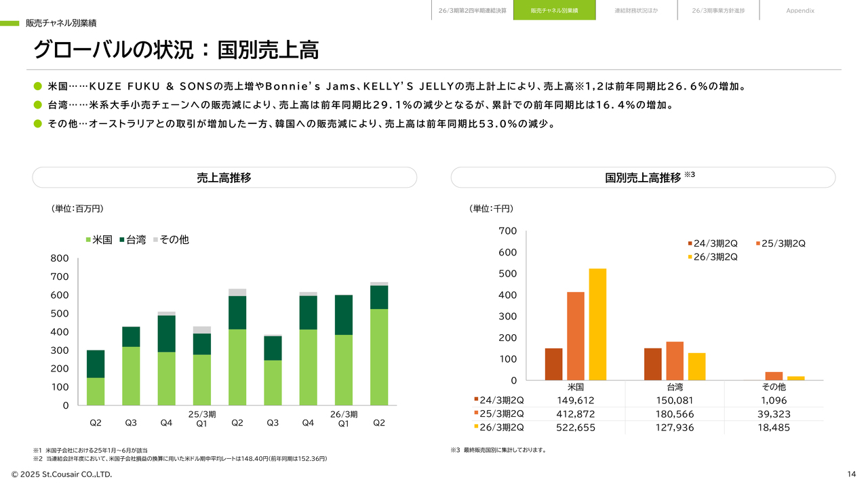Select the table cell showing 522,655
The height and width of the screenshot is (488, 868).
pyautogui.click(x=576, y=428)
